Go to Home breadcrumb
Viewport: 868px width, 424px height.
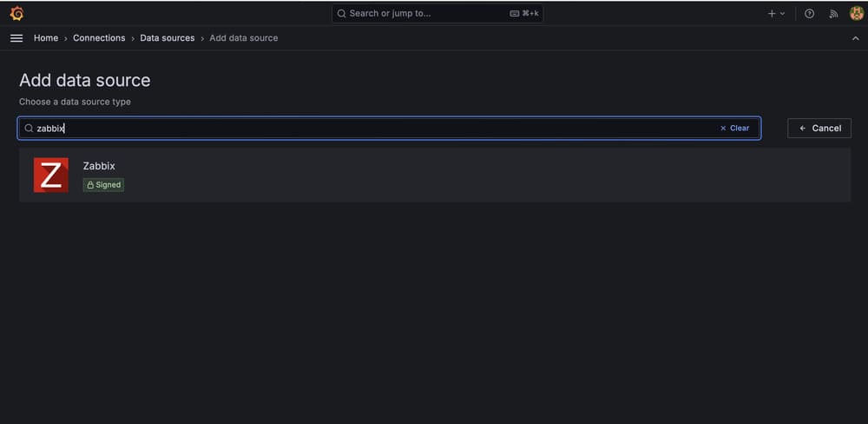pyautogui.click(x=46, y=38)
